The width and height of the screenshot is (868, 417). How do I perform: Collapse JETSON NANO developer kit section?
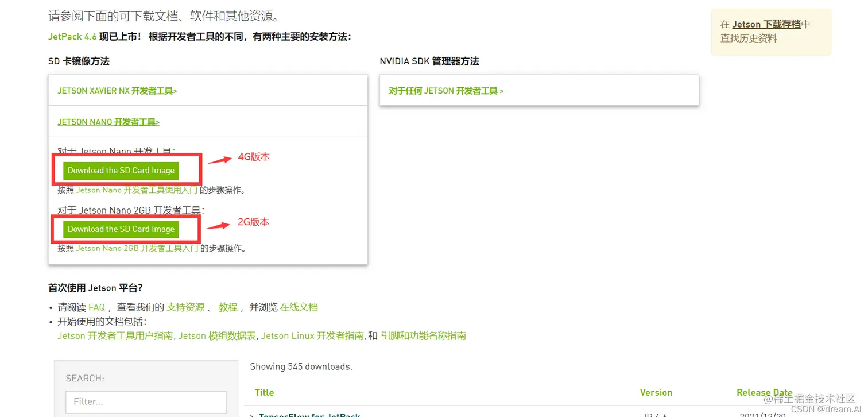tap(108, 122)
